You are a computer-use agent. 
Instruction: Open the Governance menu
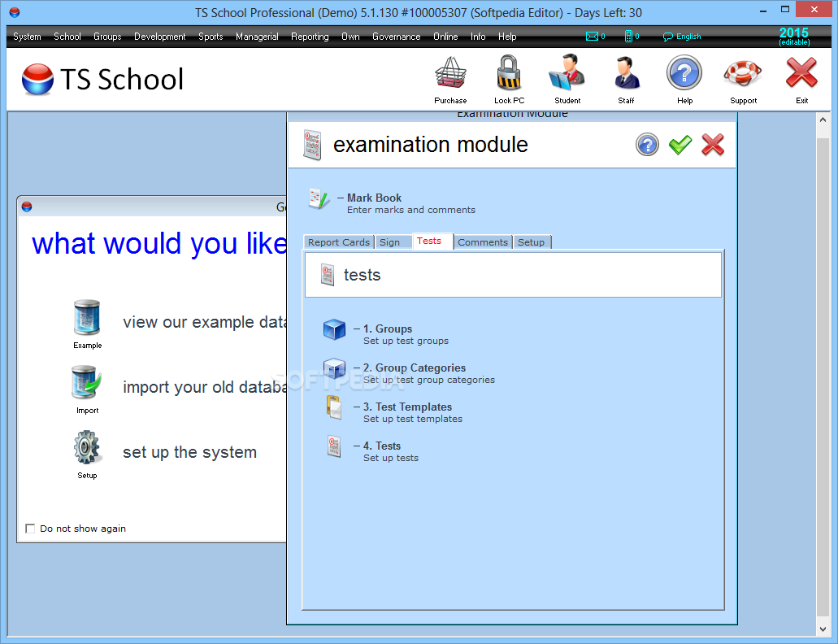(x=397, y=37)
